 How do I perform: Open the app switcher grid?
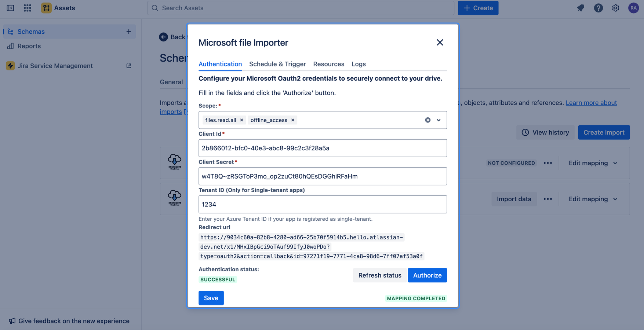coord(28,8)
